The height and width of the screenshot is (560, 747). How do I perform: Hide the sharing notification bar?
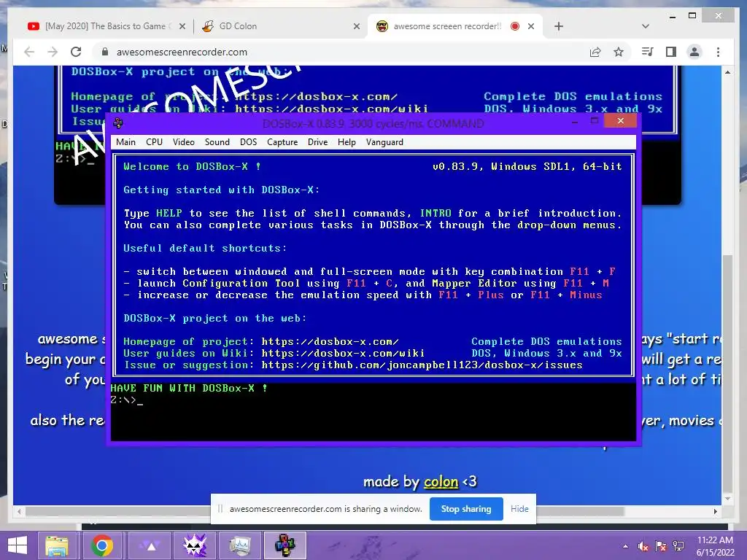519,508
